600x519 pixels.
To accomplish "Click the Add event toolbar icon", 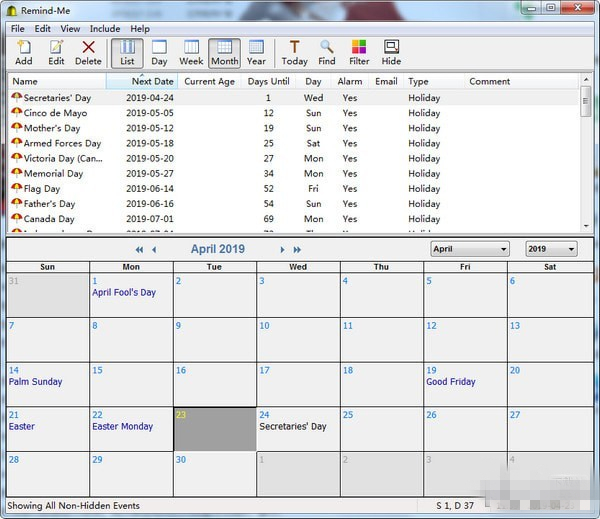I will [24, 52].
